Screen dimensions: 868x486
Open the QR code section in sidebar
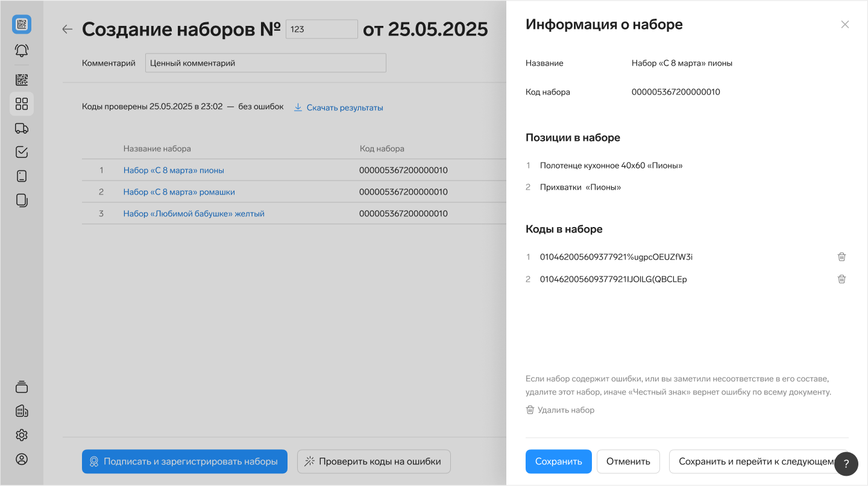click(22, 80)
